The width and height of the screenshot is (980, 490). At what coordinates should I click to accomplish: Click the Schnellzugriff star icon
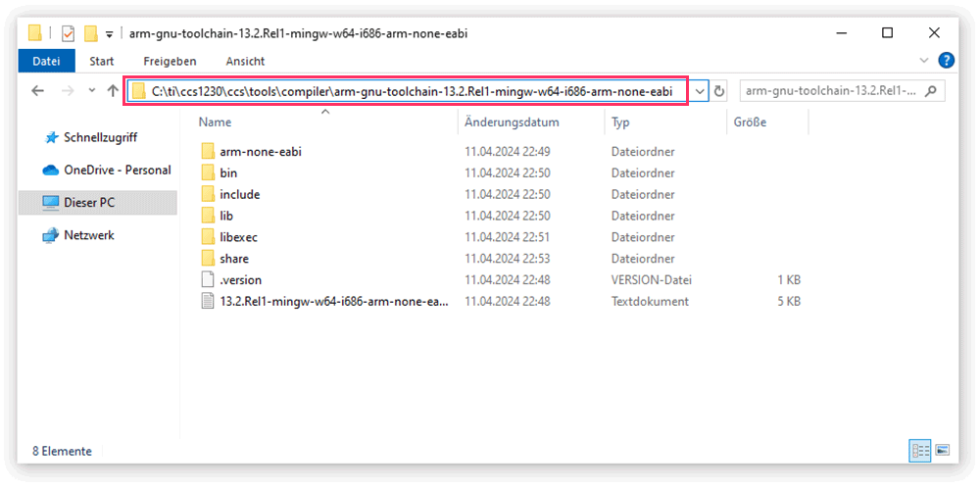(x=52, y=137)
